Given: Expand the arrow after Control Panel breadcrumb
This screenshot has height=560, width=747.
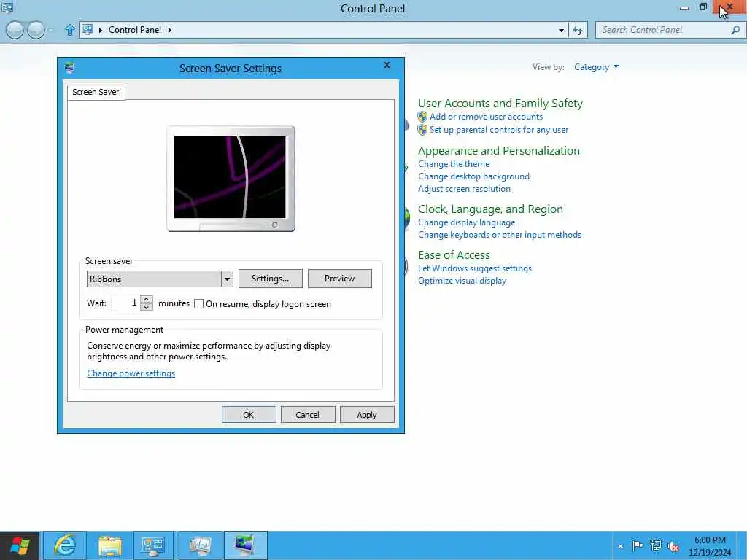Looking at the screenshot, I should pos(169,30).
